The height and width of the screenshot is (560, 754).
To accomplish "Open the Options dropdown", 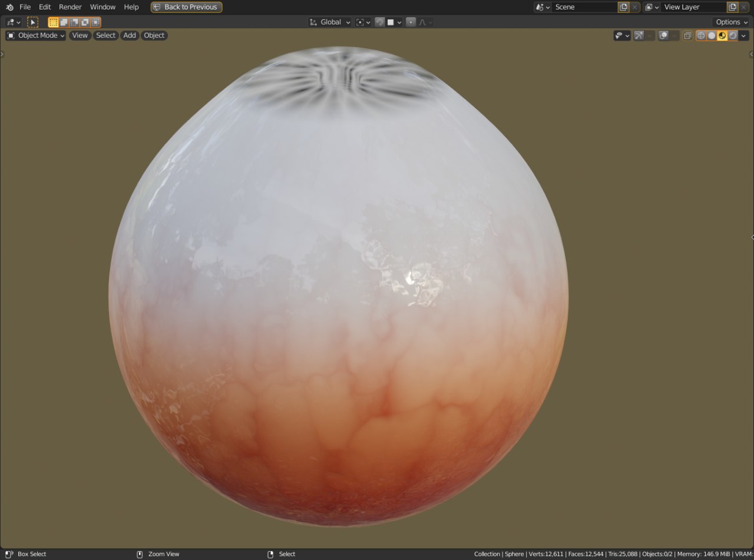I will point(731,22).
